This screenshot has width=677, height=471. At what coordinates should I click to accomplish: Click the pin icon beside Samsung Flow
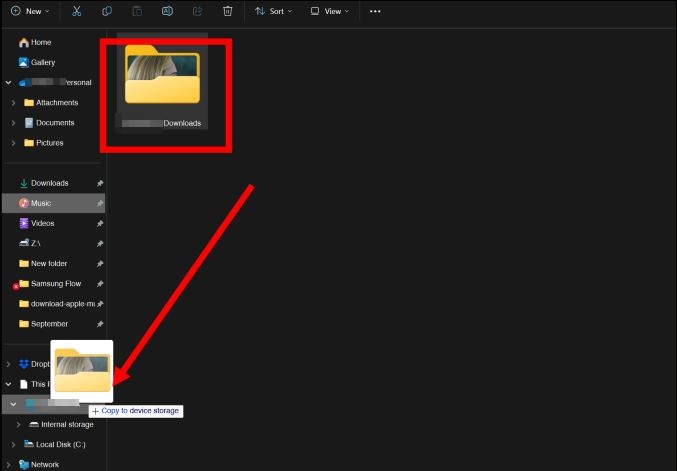coord(100,284)
